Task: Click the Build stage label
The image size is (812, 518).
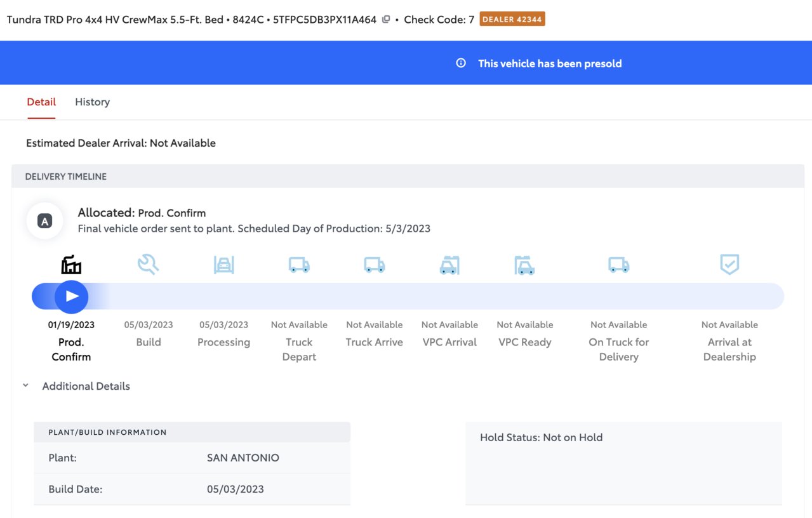Action: pyautogui.click(x=149, y=342)
